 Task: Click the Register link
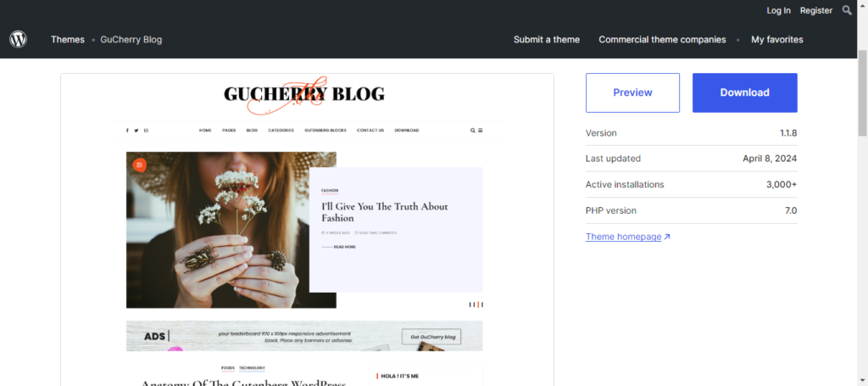(816, 10)
